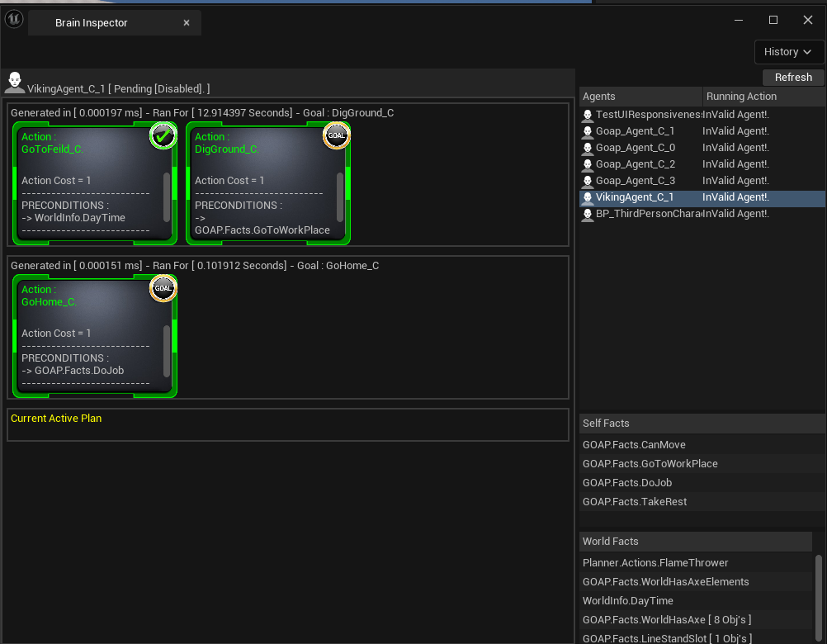This screenshot has width=827, height=644.
Task: Select GOAP.Facts.DoJob in Self Facts
Action: [702, 483]
